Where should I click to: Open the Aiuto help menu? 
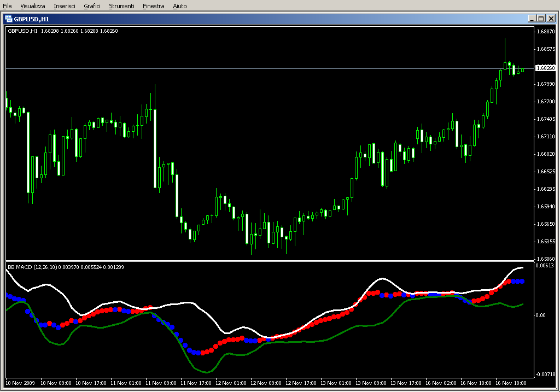click(179, 6)
